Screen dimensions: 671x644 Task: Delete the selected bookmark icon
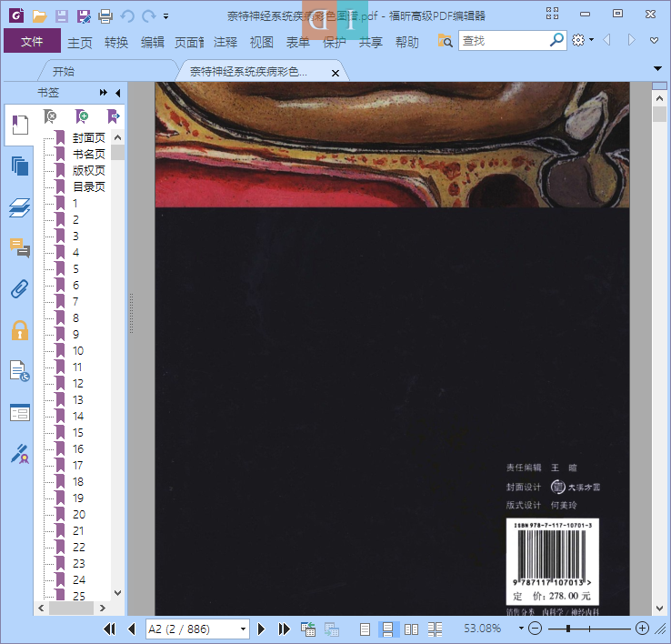click(x=50, y=116)
